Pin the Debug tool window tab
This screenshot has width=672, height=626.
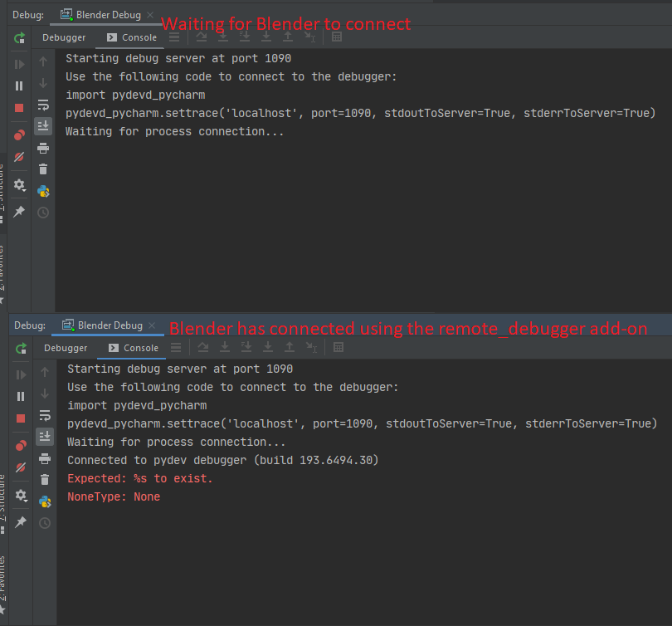coord(18,212)
